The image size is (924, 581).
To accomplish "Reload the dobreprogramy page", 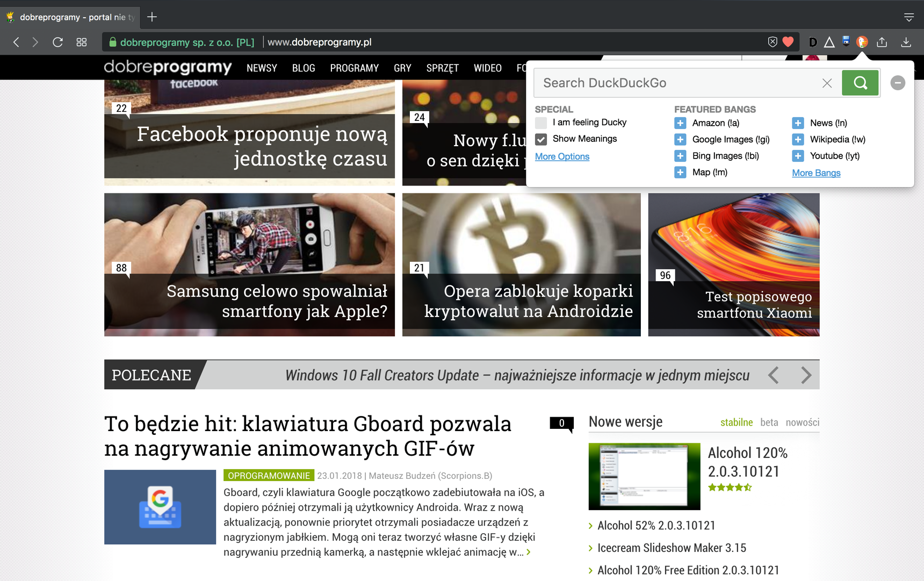I will pyautogui.click(x=58, y=42).
